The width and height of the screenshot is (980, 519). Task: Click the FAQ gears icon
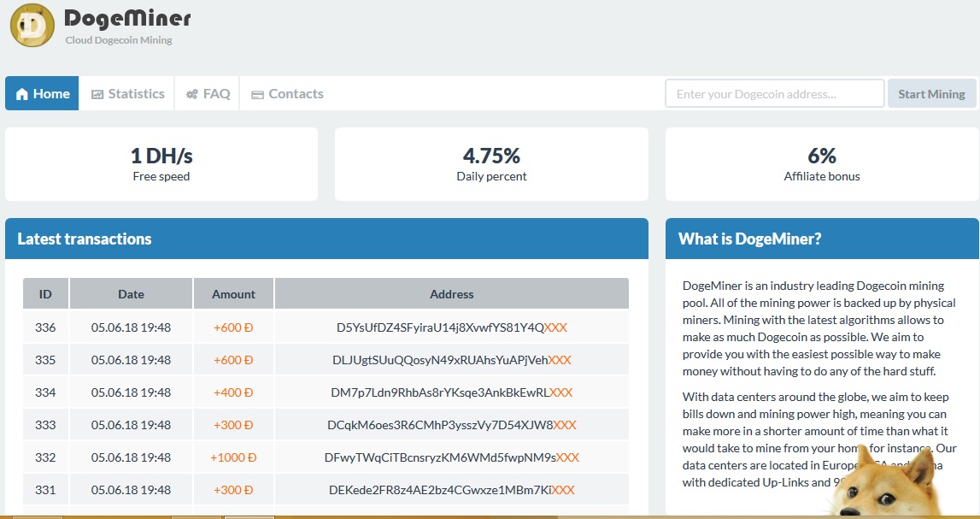pyautogui.click(x=192, y=94)
